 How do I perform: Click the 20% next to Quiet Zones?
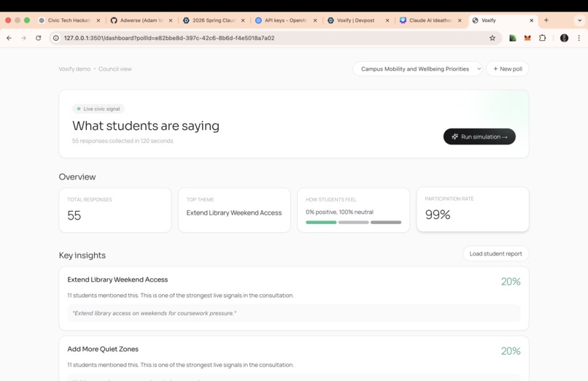pyautogui.click(x=511, y=351)
